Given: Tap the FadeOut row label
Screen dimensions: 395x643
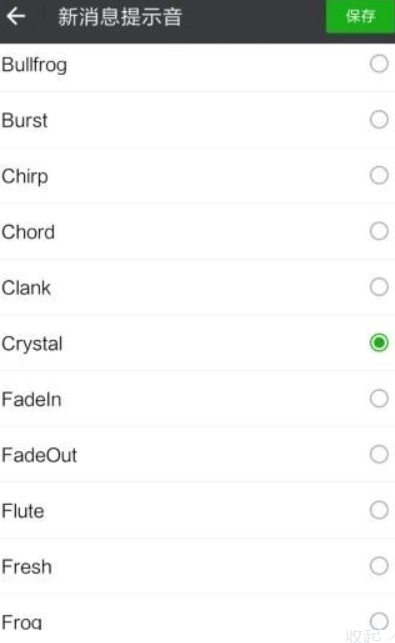Looking at the screenshot, I should pyautogui.click(x=39, y=455).
